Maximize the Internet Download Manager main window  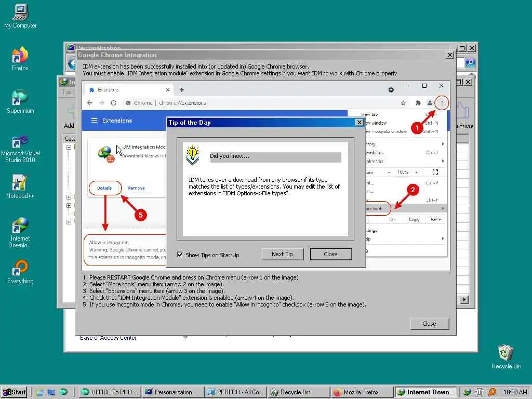pos(459,82)
